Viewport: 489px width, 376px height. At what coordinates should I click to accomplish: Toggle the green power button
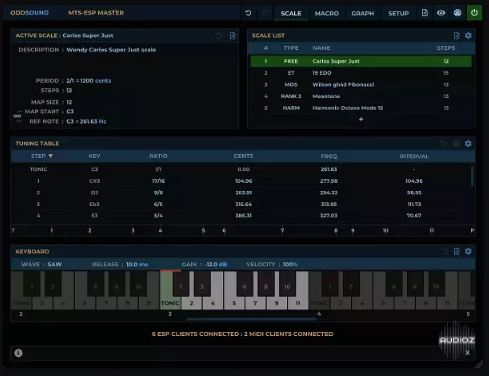[474, 13]
